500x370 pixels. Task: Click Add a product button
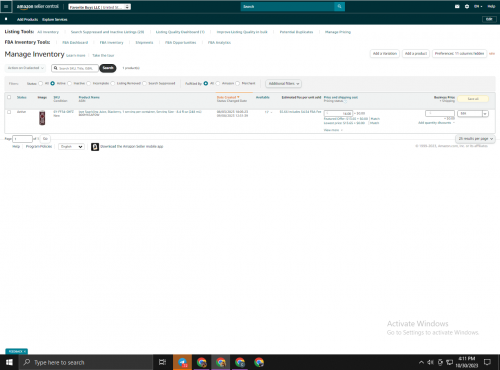tap(416, 54)
